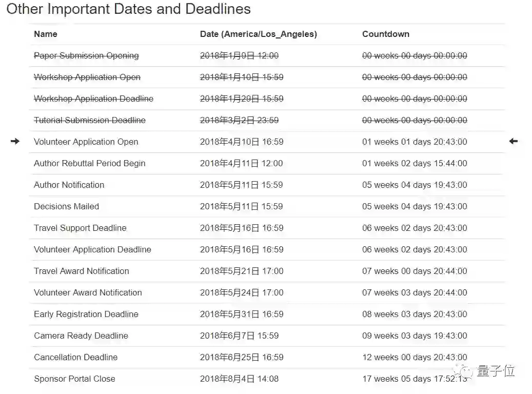Click the Countdown column header
This screenshot has height=394, width=532.
coord(385,34)
